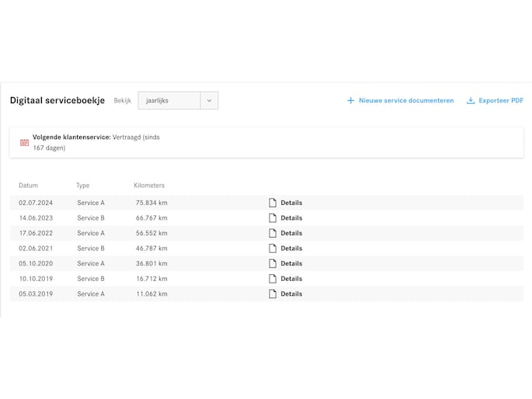Select document icon for 05.10.2020 entry
This screenshot has width=532, height=399.
273,263
